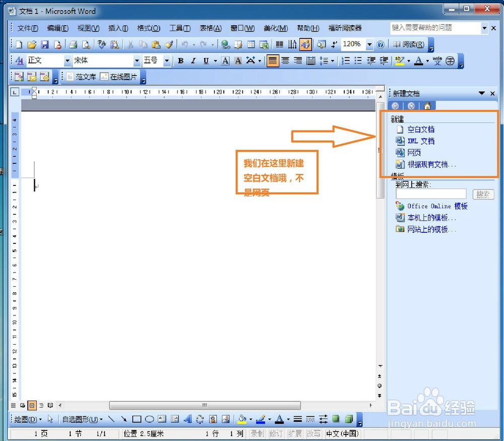Click the 键入需要帮助的问题 help box
Screen dimensions: 504x441
pyautogui.click(x=435, y=28)
